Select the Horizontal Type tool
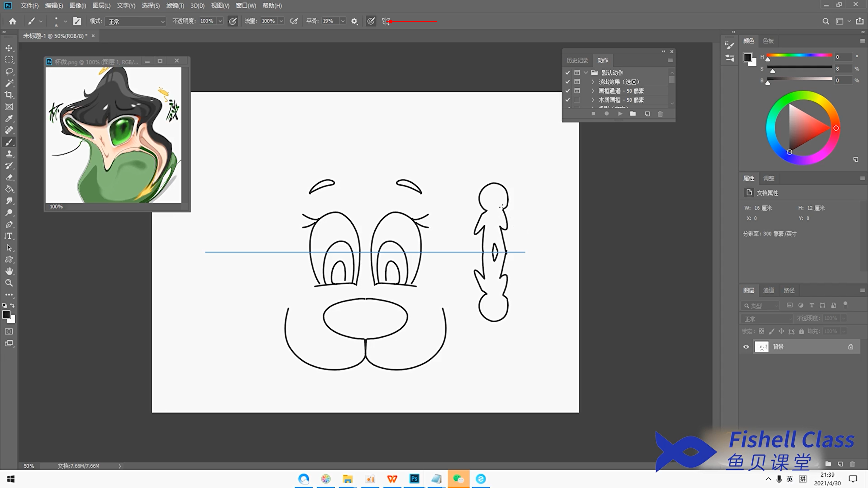This screenshot has height=488, width=868. coord(9,236)
